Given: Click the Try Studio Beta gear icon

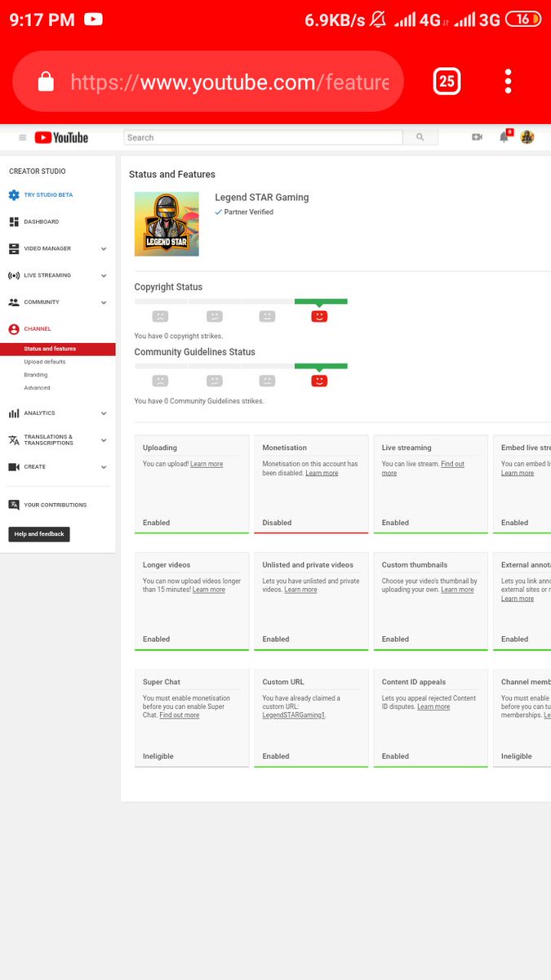Looking at the screenshot, I should (x=14, y=195).
